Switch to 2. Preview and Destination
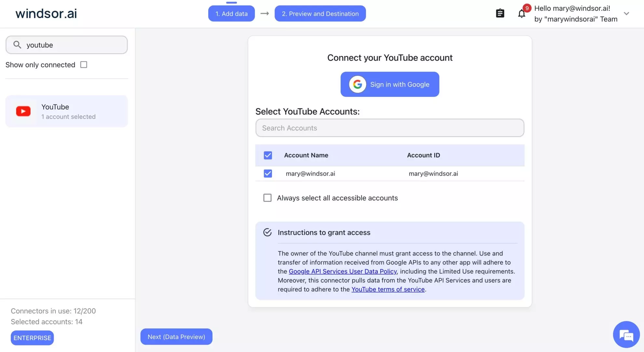The height and width of the screenshot is (352, 644). 320,14
